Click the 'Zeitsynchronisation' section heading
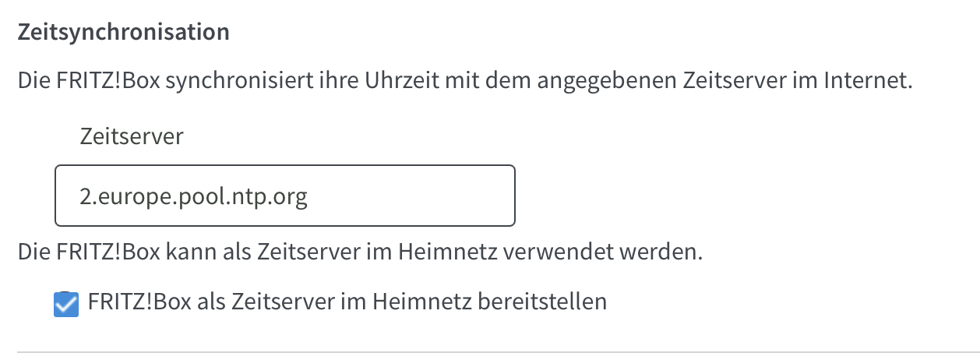This screenshot has height=360, width=980. click(123, 33)
